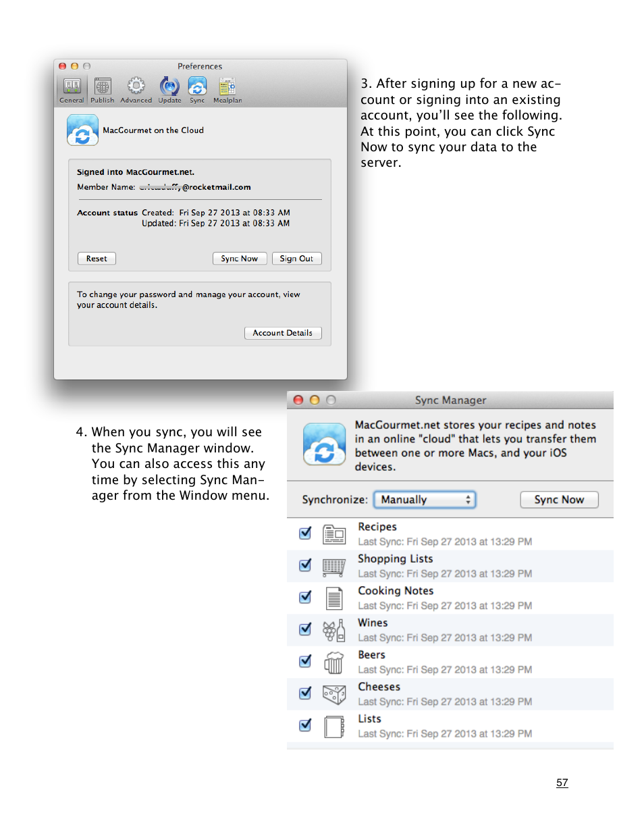Click the Synchronize label

pos(335,500)
